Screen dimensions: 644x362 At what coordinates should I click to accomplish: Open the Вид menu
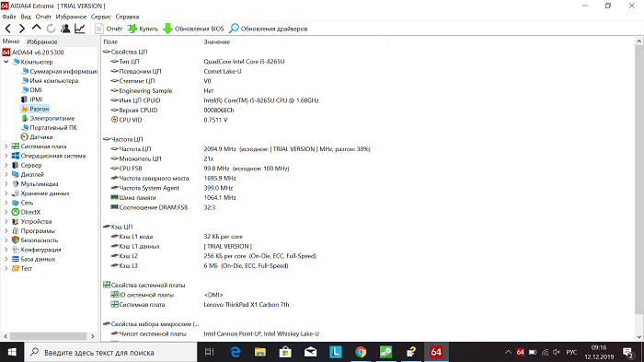pos(26,17)
